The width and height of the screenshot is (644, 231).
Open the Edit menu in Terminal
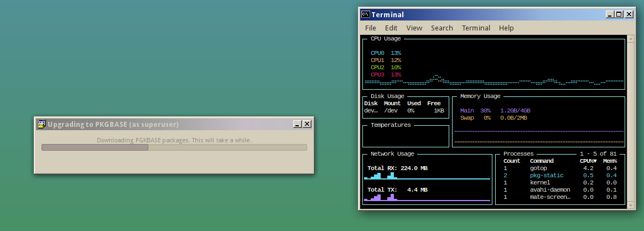click(391, 28)
